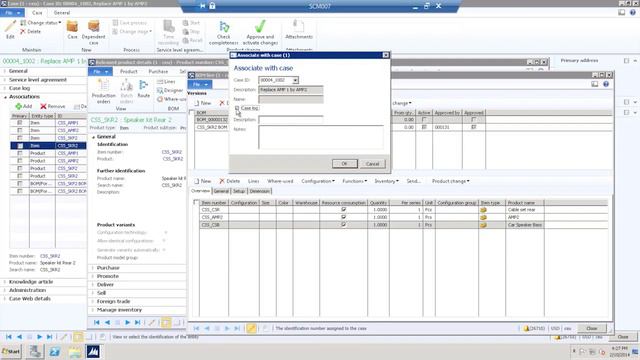
Task: Switch to Dimension tab in BOM lines
Action: 259,191
